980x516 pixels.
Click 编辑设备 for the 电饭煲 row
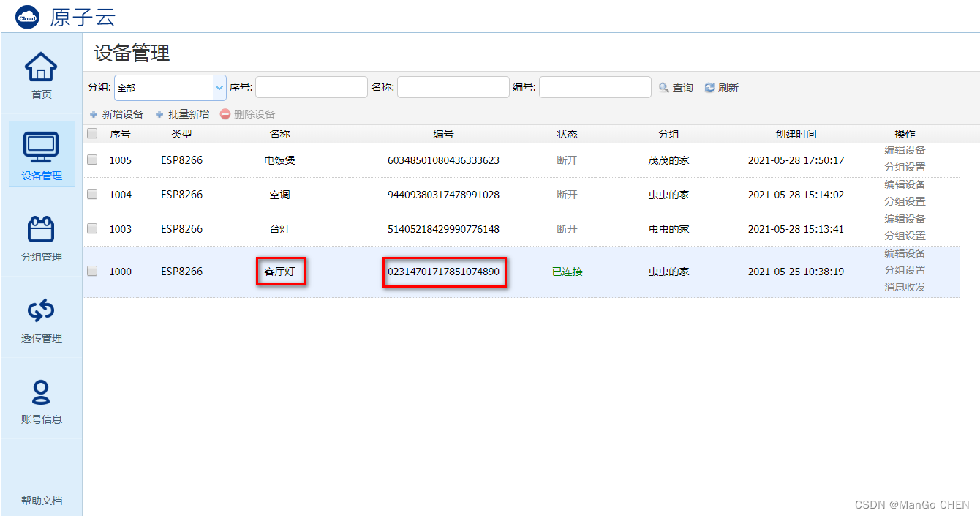click(x=905, y=150)
